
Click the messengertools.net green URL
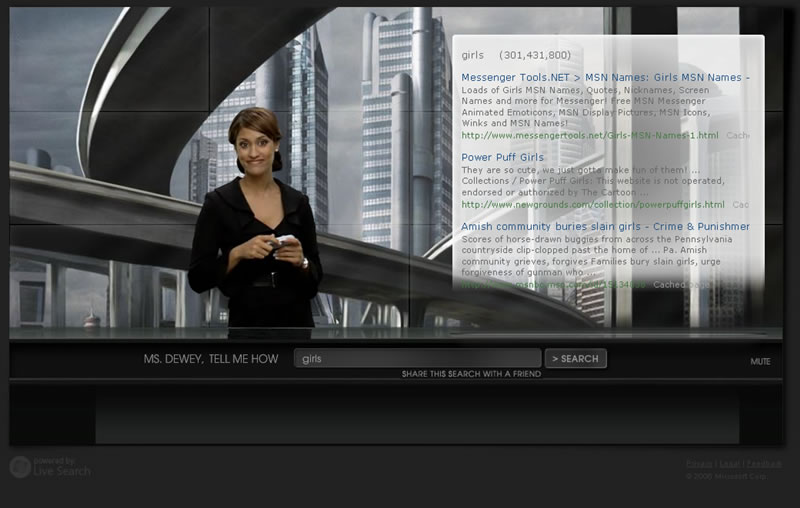[x=590, y=135]
